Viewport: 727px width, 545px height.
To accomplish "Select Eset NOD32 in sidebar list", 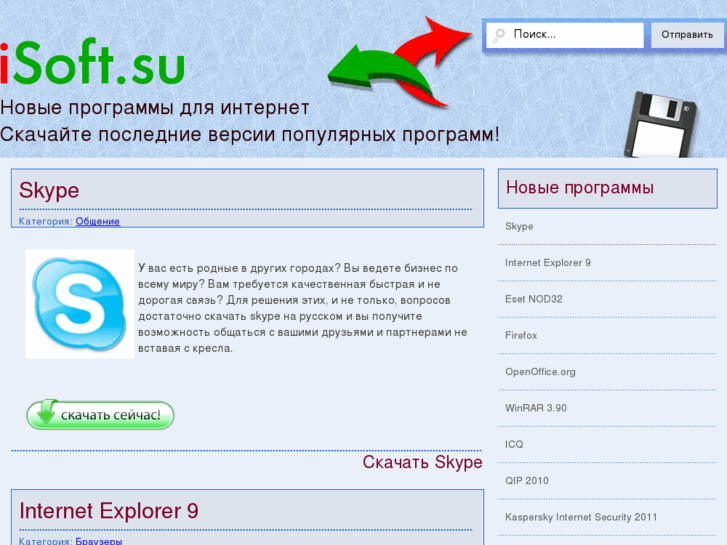I will (534, 299).
